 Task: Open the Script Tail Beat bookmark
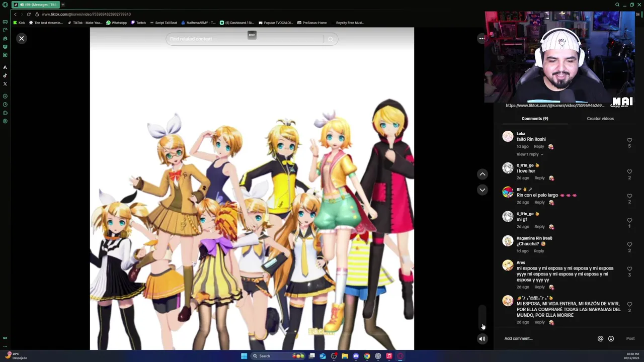tap(164, 23)
